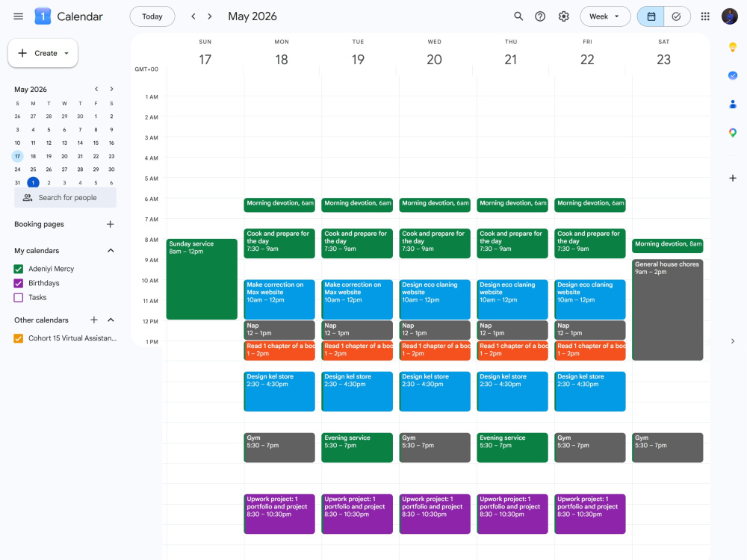The image size is (747, 560).
Task: Open Contacts side panel icon
Action: tap(733, 105)
